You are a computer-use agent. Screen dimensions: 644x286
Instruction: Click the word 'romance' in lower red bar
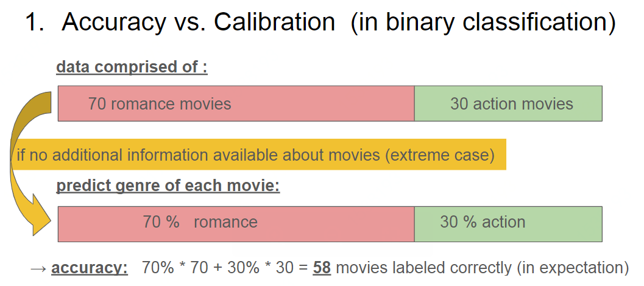[x=225, y=222]
